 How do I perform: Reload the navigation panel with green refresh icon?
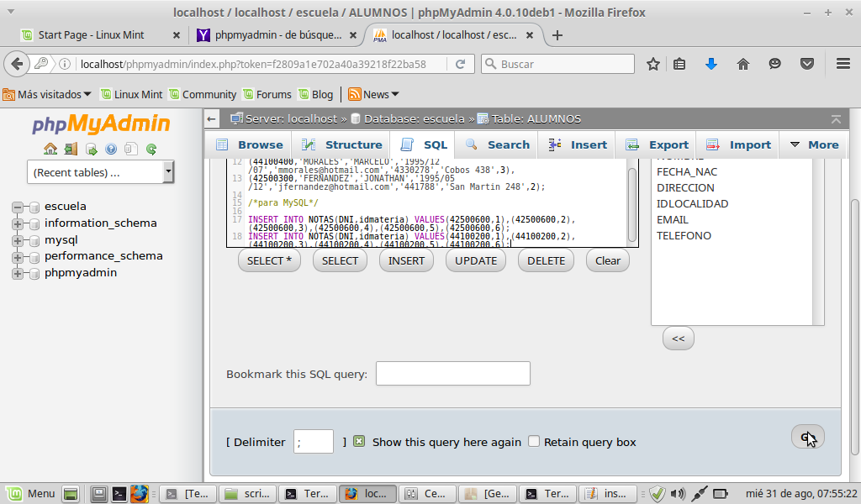(x=151, y=150)
